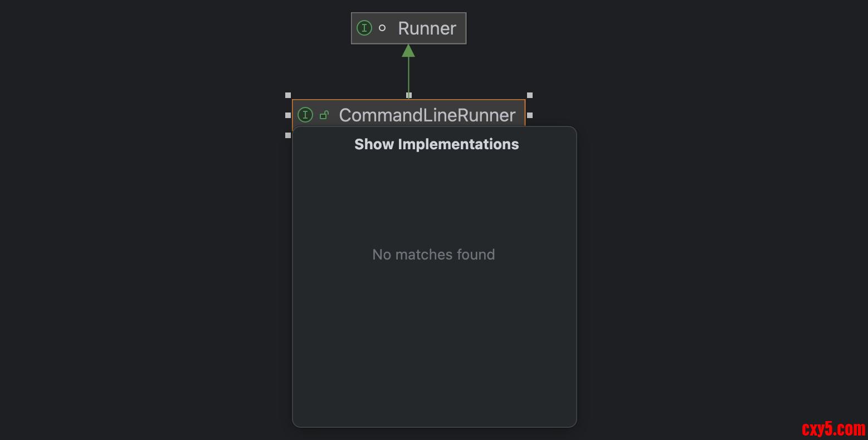Click CommandLineRunner's green interface icon
The height and width of the screenshot is (440, 868).
click(x=305, y=115)
